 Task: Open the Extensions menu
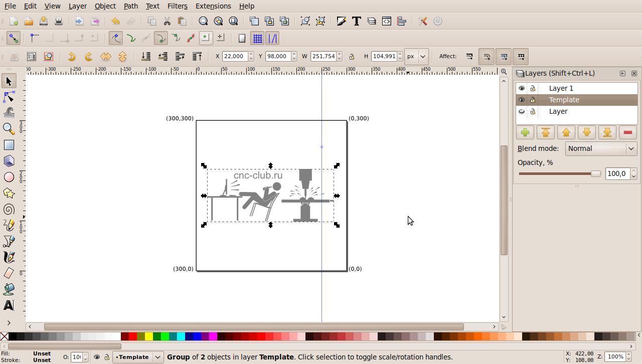click(213, 6)
